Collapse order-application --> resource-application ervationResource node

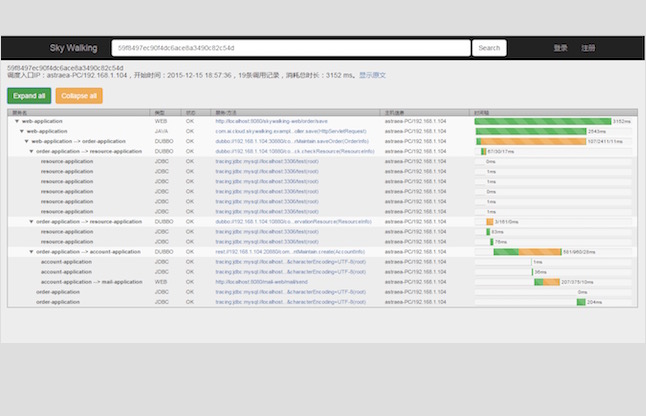tap(31, 222)
